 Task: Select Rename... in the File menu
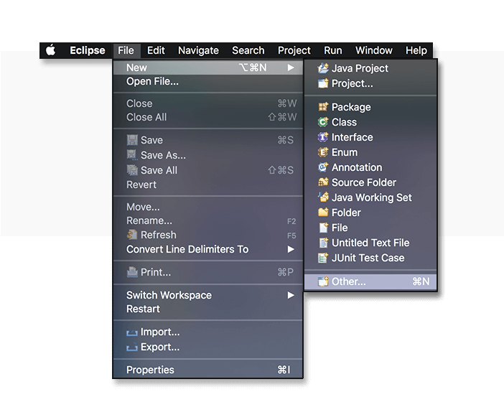208,220
